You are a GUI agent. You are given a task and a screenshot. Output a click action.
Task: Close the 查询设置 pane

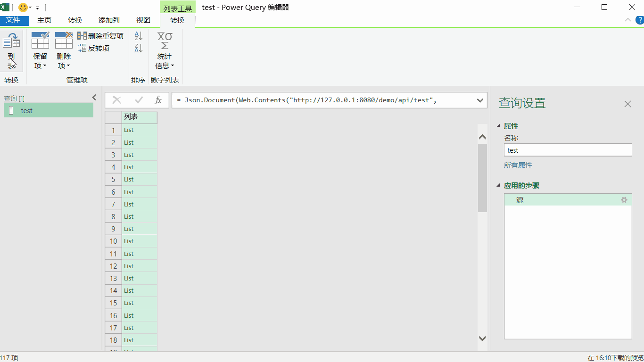pyautogui.click(x=627, y=104)
